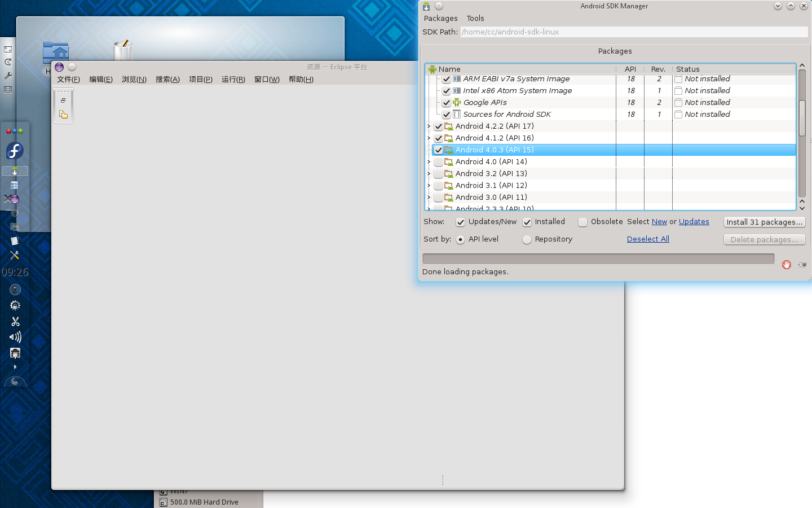Open Eclipse 帮助(H) menu
This screenshot has height=508, width=812.
coord(301,80)
